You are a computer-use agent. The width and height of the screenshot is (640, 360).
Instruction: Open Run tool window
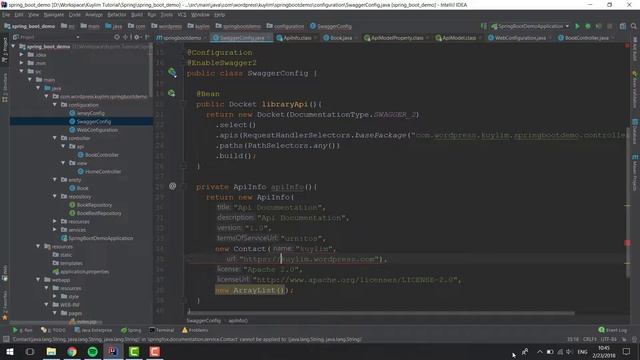[22, 330]
